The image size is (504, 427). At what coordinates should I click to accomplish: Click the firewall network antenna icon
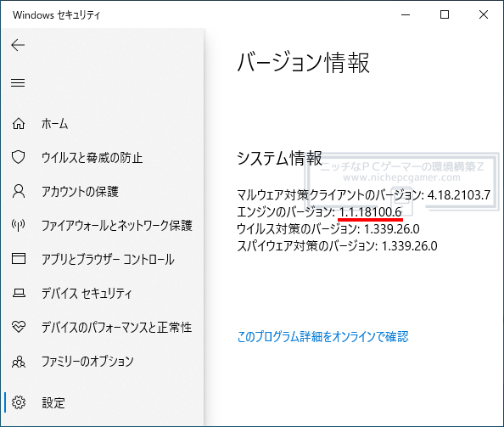19,225
